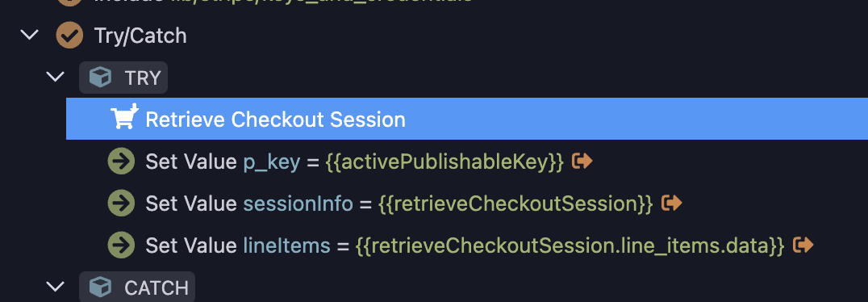This screenshot has height=302, width=868.
Task: Collapse the Try/Catch step chevron
Action: pyautogui.click(x=29, y=36)
